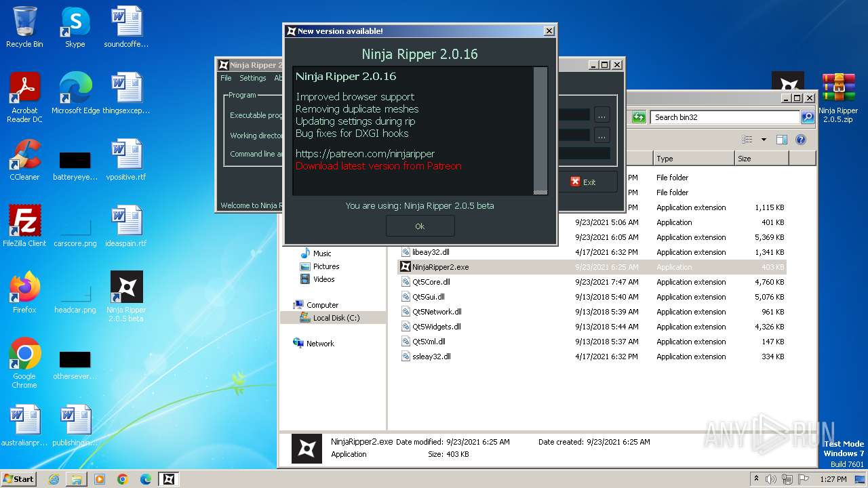868x488 pixels.
Task: Open Windows Media Player from taskbar
Action: (x=100, y=479)
